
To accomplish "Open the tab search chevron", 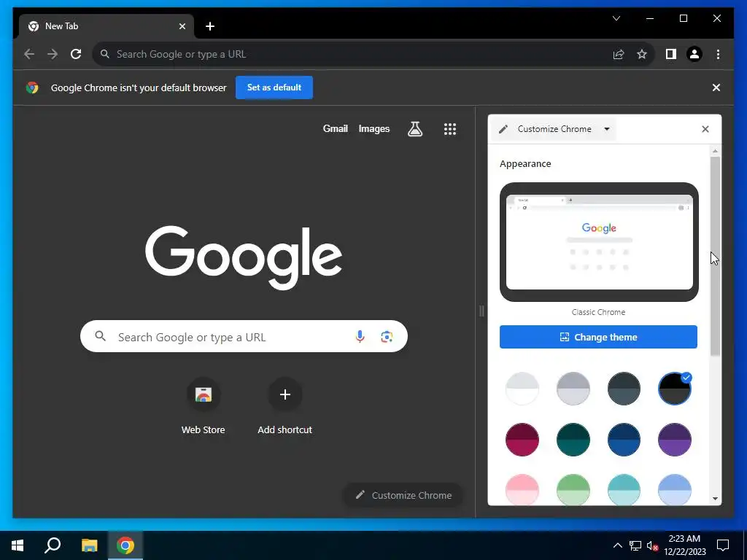I will pyautogui.click(x=616, y=18).
